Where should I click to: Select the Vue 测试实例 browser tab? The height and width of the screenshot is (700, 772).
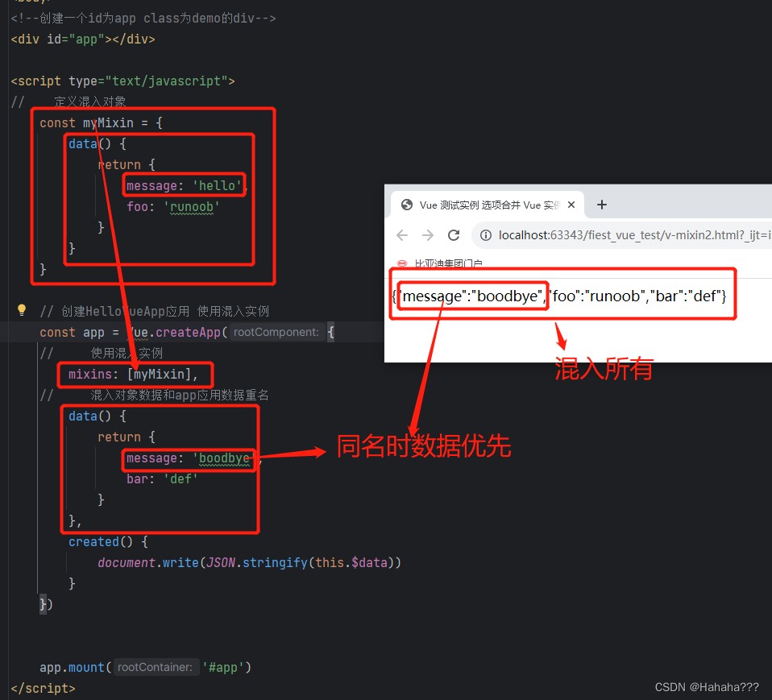click(488, 205)
